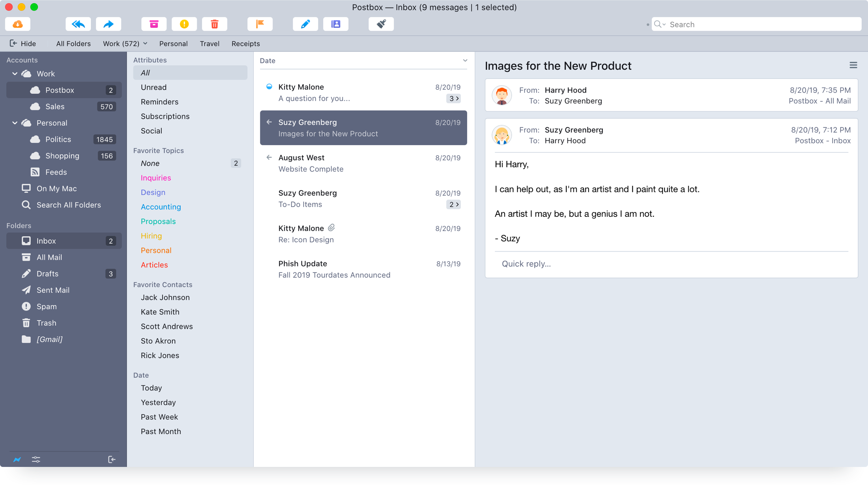Collapse the Work account tree
Image resolution: width=868 pixels, height=489 pixels.
[15, 74]
